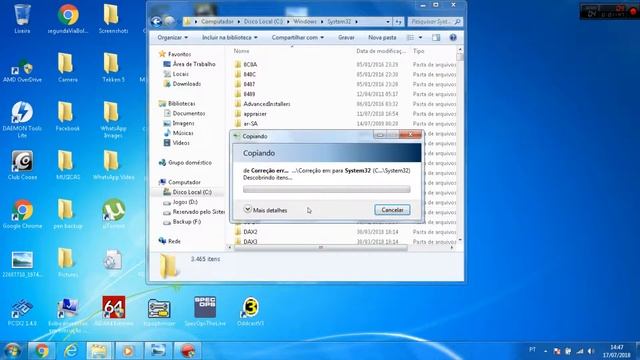
Task: Open the Compartilhar com dropdown
Action: pyautogui.click(x=298, y=38)
